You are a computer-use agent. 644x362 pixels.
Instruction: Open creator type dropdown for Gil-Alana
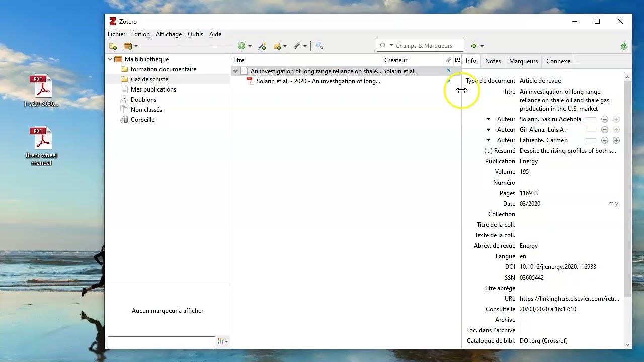coord(488,130)
